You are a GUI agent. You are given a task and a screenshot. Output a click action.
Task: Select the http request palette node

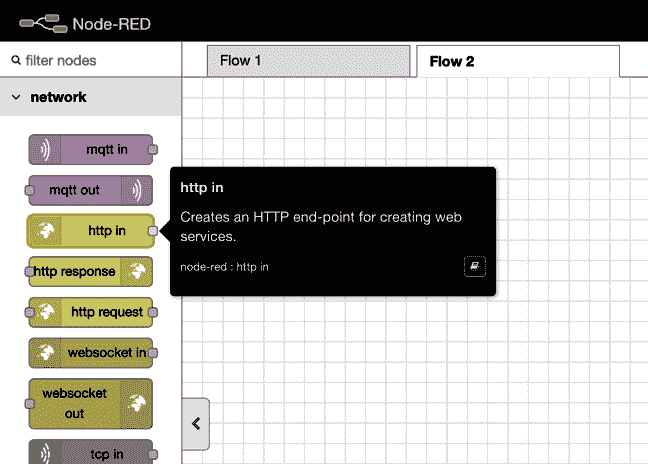point(91,312)
